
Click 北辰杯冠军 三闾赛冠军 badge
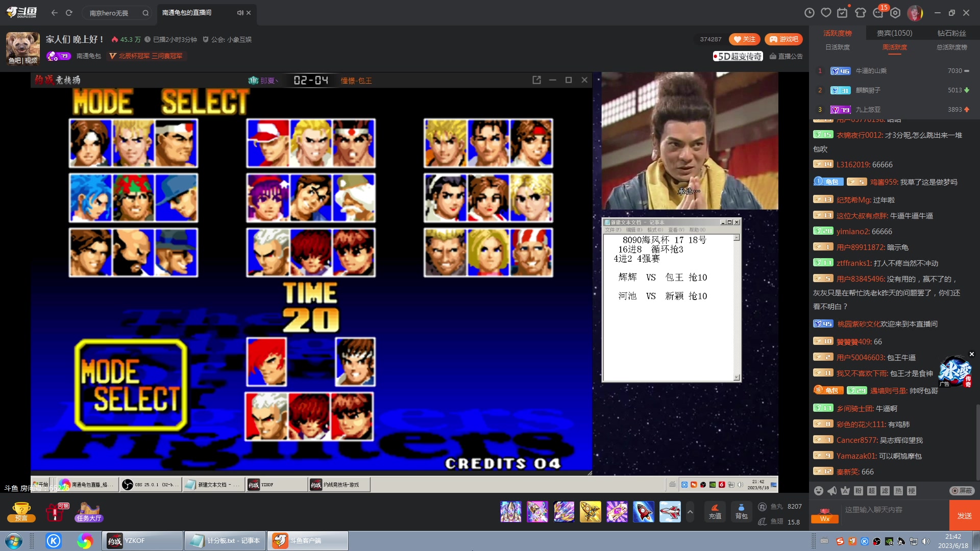click(146, 56)
